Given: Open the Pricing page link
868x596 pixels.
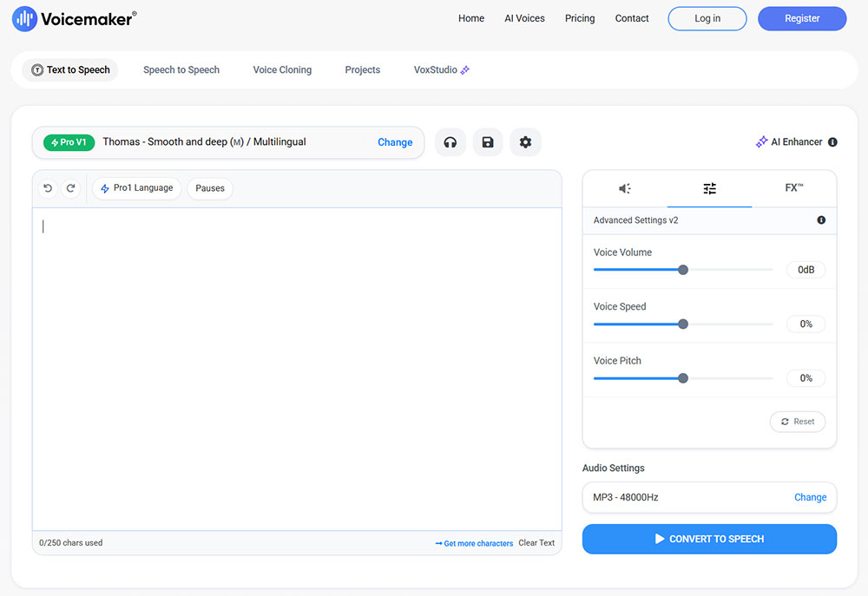Looking at the screenshot, I should point(580,18).
